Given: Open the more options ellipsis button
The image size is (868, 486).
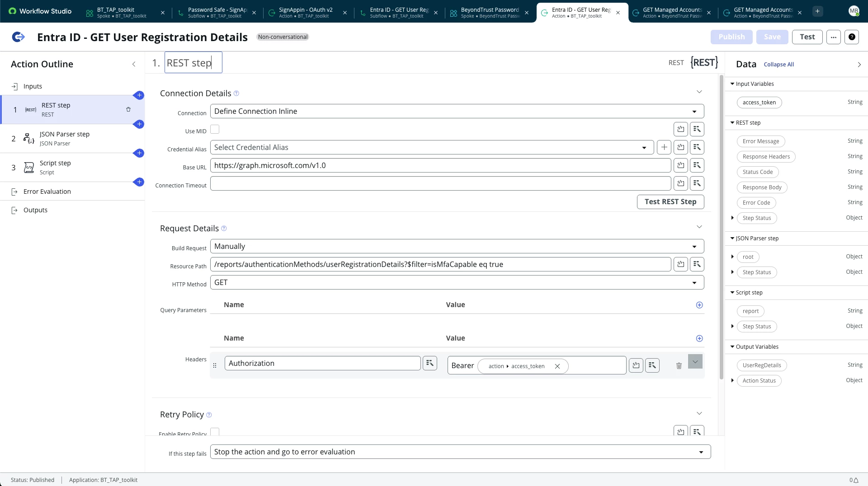Looking at the screenshot, I should pos(834,37).
